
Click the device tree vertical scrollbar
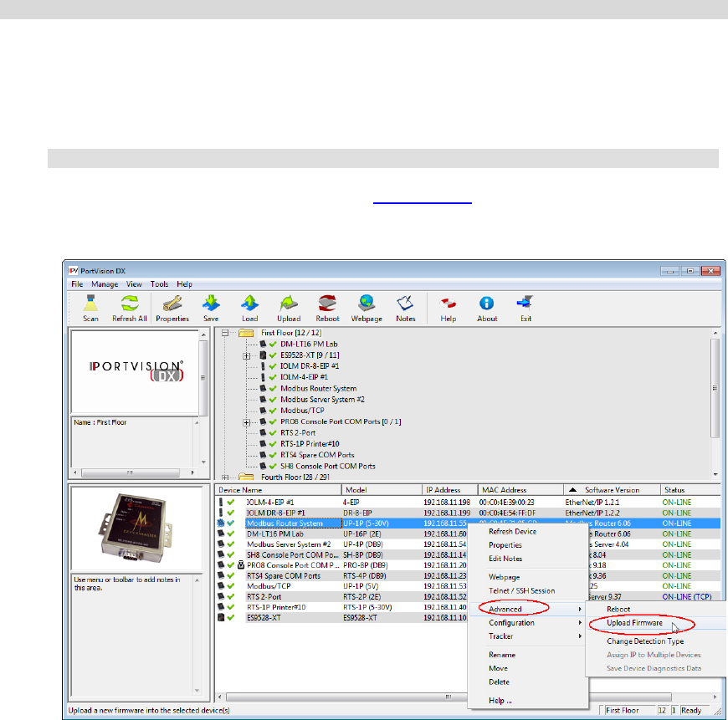[x=715, y=405]
